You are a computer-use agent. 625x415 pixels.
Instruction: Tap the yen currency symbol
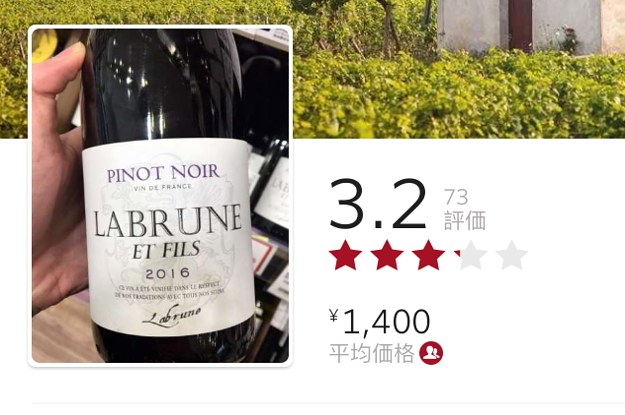pyautogui.click(x=334, y=316)
